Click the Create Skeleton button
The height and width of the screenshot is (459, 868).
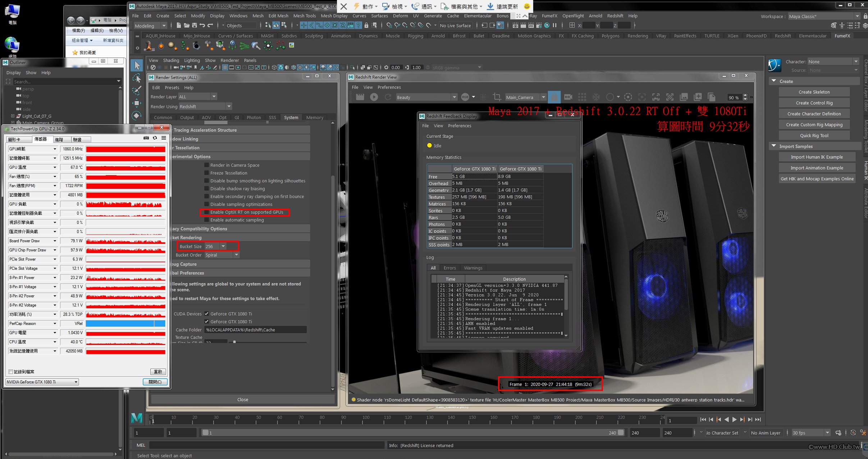[x=814, y=92]
